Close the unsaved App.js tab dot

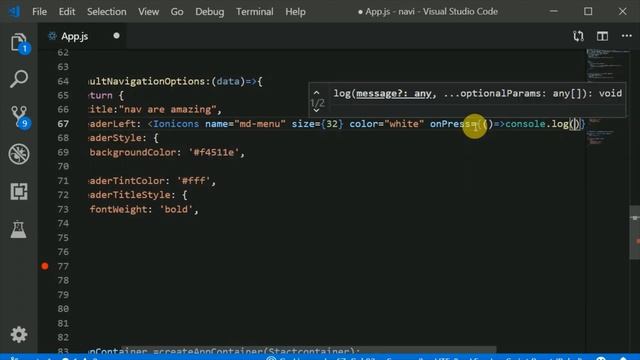tap(116, 36)
